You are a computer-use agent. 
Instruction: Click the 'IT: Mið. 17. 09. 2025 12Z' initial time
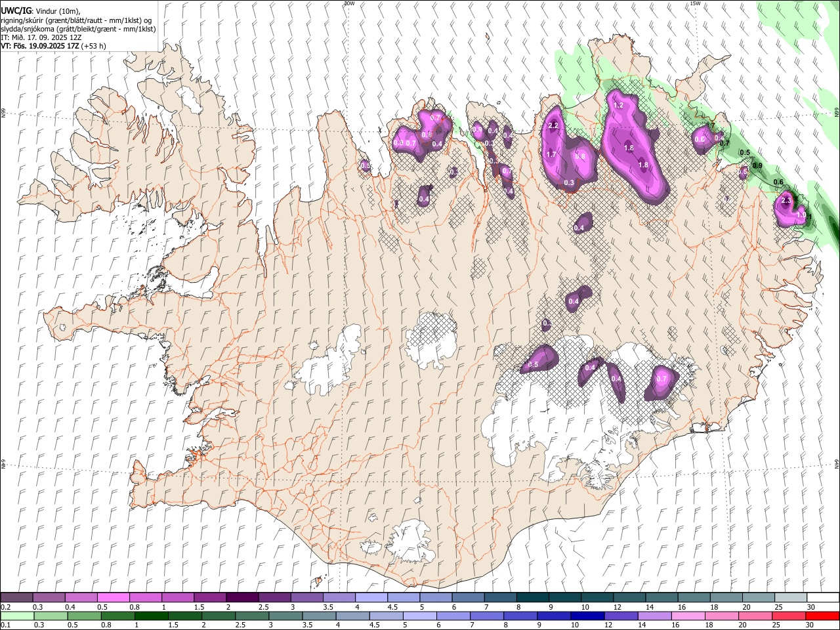(41, 37)
